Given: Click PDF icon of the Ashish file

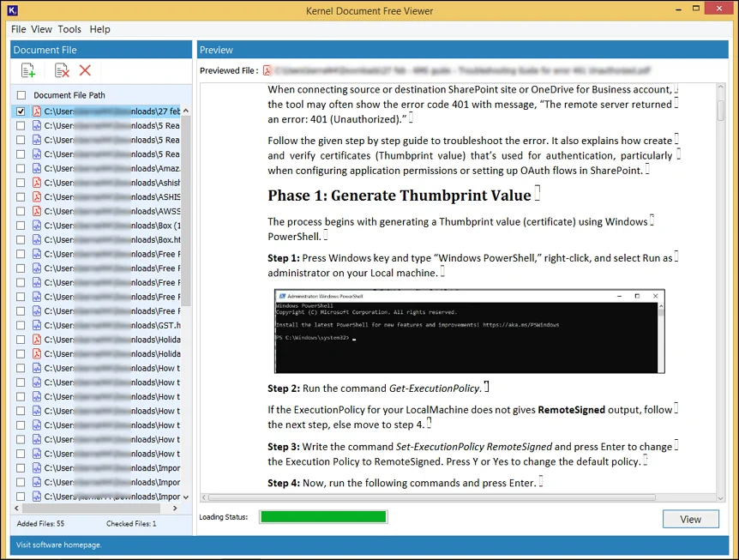Looking at the screenshot, I should click(37, 183).
